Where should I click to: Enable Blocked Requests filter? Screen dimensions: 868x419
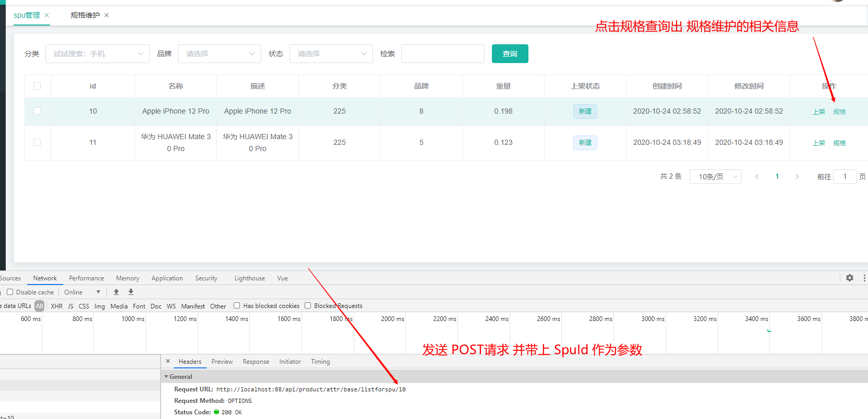pos(308,305)
